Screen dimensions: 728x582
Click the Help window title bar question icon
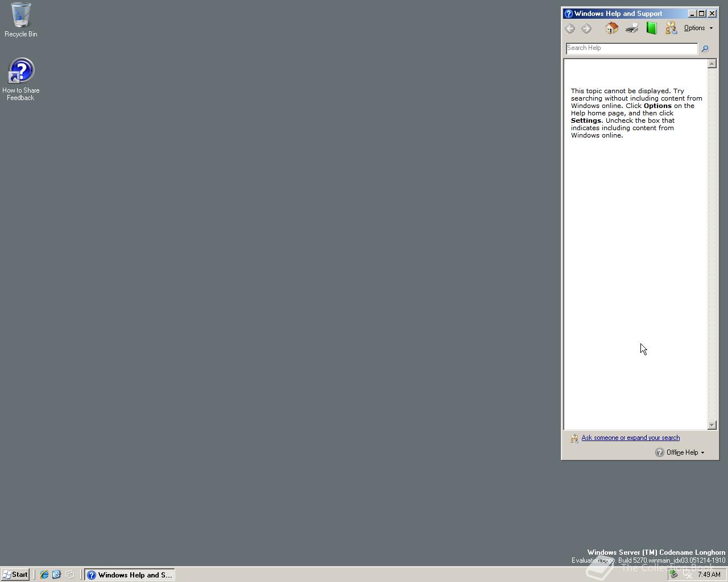tap(568, 14)
